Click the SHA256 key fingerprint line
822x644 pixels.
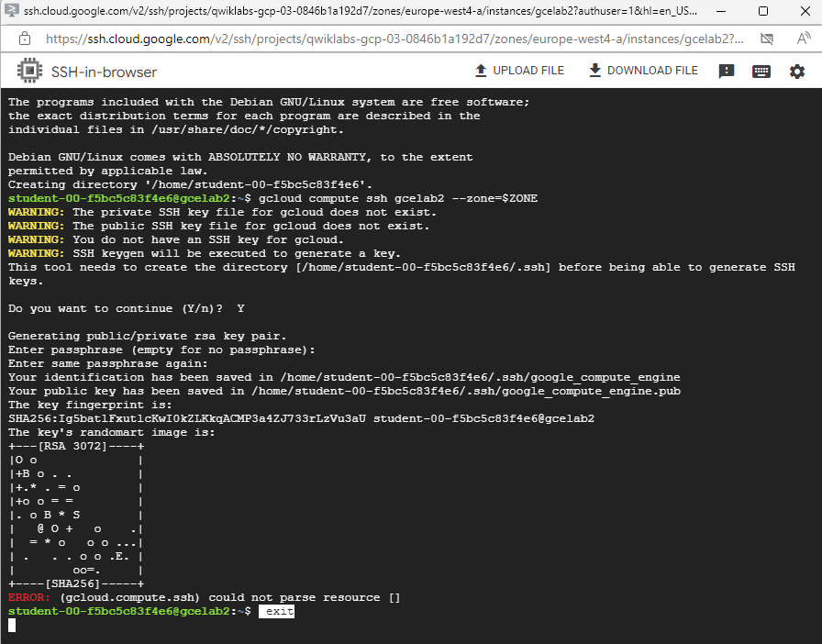point(302,418)
